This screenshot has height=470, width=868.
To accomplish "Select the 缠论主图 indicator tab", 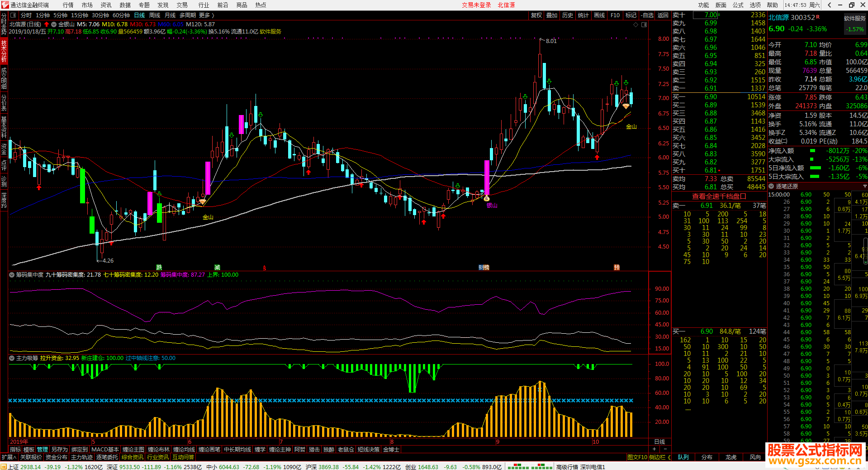I will pos(133,450).
